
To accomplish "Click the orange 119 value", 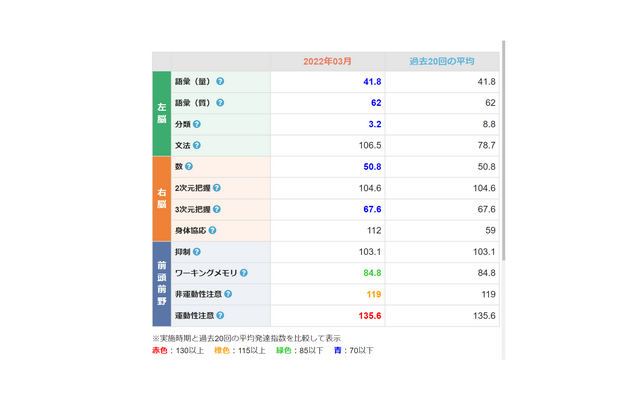I will coord(374,295).
